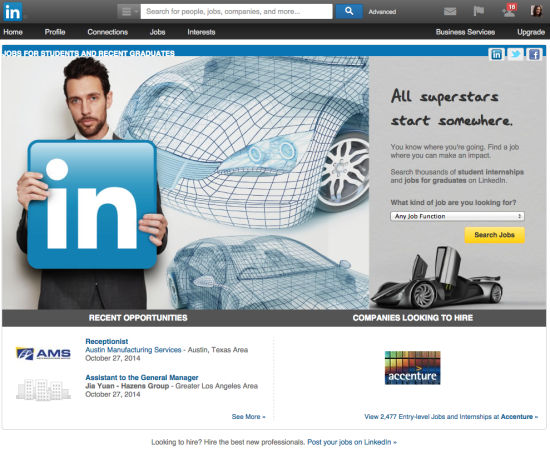Viewport: 550px width, 449px height.
Task: Click the generic building placeholder logo
Action: click(43, 390)
